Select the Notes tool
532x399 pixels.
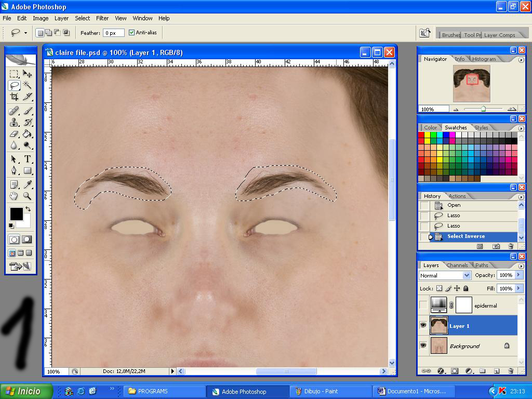[x=14, y=184]
